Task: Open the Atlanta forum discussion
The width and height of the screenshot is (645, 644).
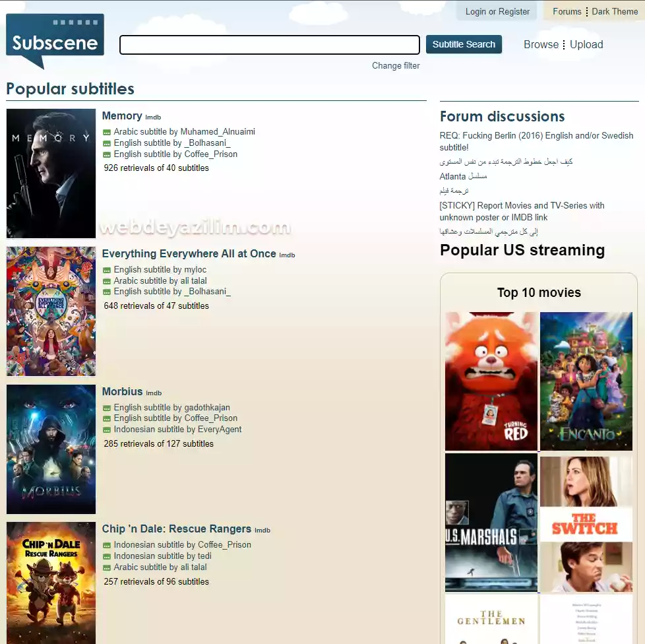Action: pos(463,176)
